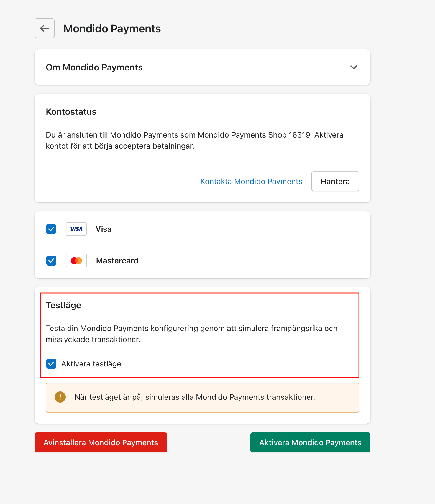Screen dimensions: 435x504
Task: Open the Kontakta Mondido Payments link
Action: (x=251, y=181)
